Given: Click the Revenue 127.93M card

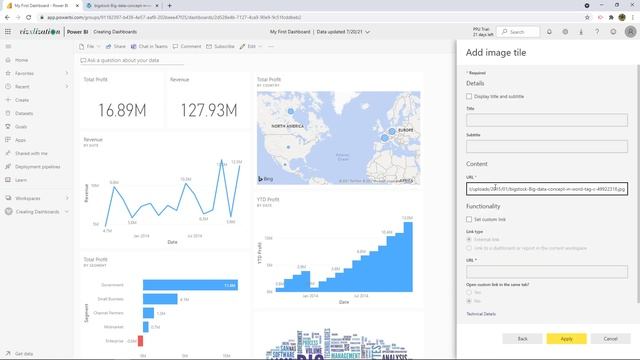Looking at the screenshot, I should point(209,101).
